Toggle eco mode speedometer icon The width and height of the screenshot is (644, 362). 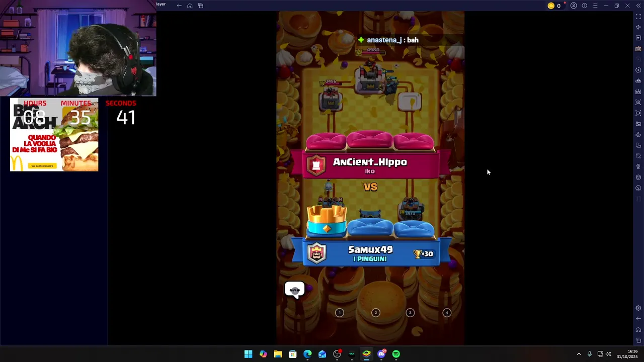pos(638,188)
